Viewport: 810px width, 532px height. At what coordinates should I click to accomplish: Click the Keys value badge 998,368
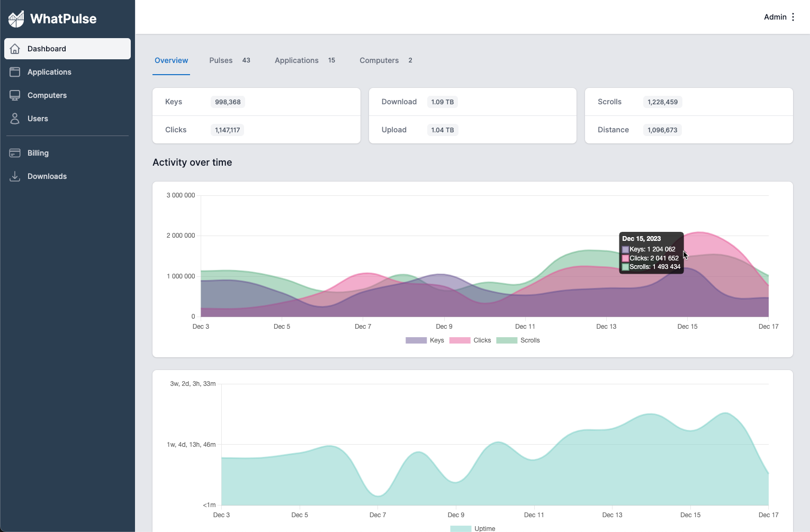pyautogui.click(x=228, y=102)
